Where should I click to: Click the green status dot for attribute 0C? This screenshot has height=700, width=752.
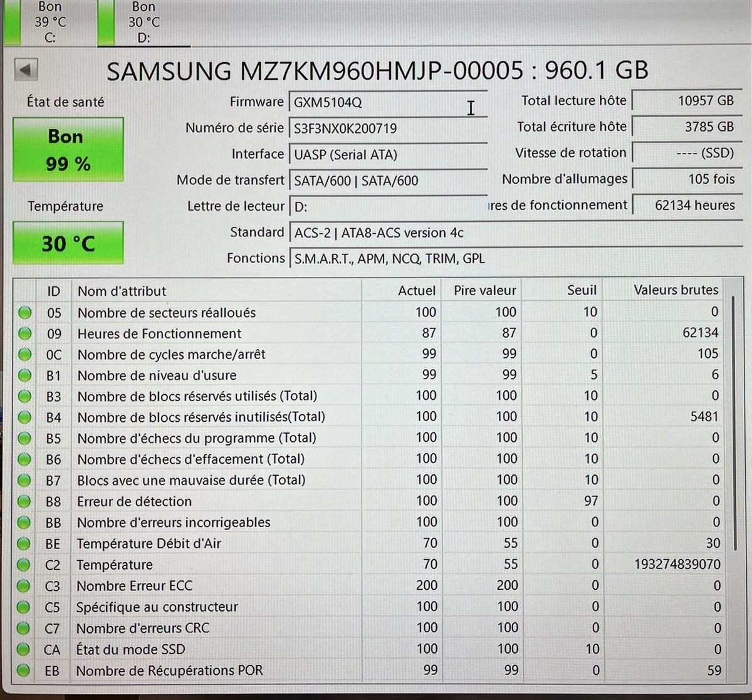pos(25,354)
